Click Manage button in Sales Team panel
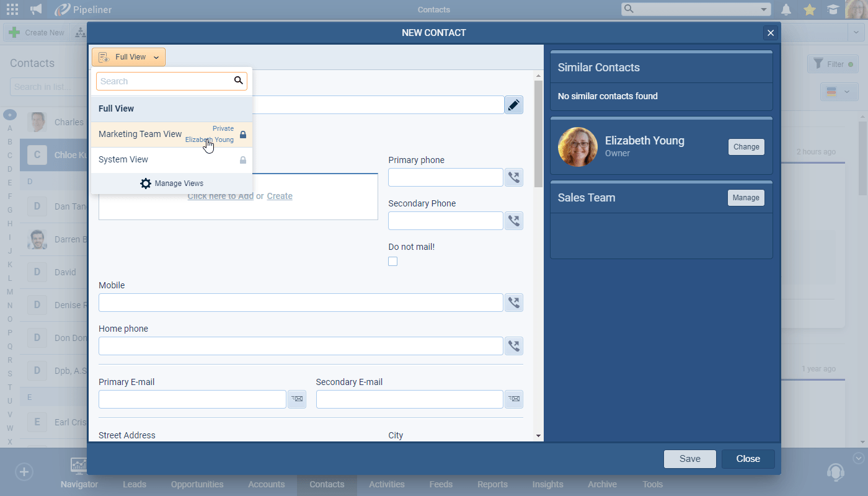 (x=745, y=198)
